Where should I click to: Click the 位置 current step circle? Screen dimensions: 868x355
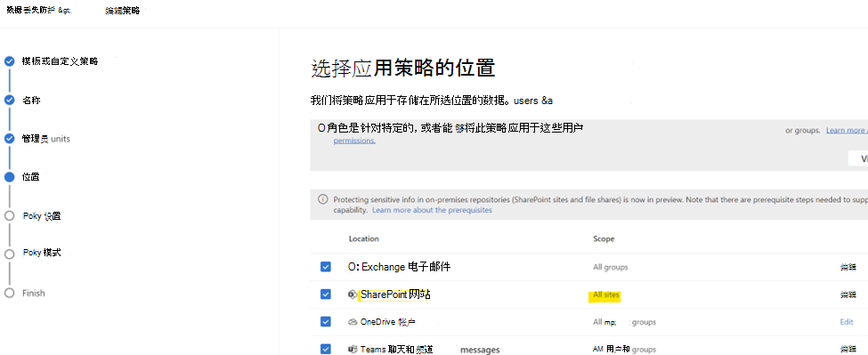coord(10,178)
